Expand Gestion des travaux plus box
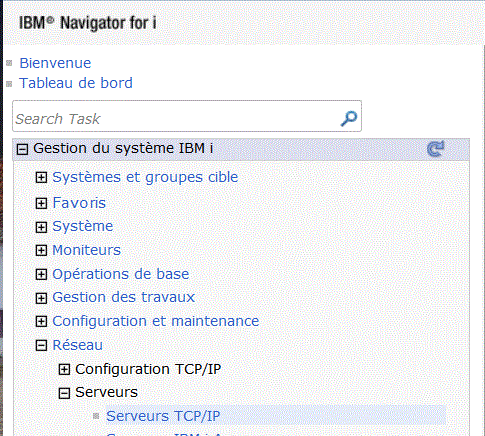The height and width of the screenshot is (436, 485). [41, 298]
